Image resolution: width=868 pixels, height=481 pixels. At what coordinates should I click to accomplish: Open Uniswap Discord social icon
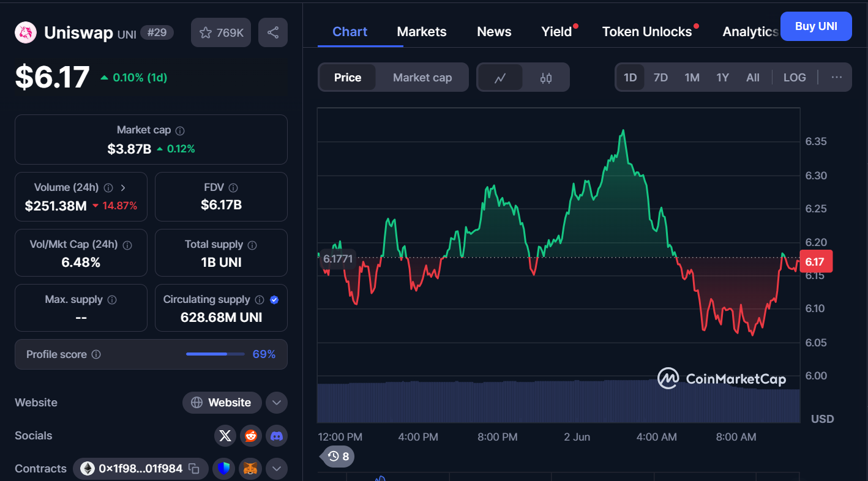pos(277,436)
